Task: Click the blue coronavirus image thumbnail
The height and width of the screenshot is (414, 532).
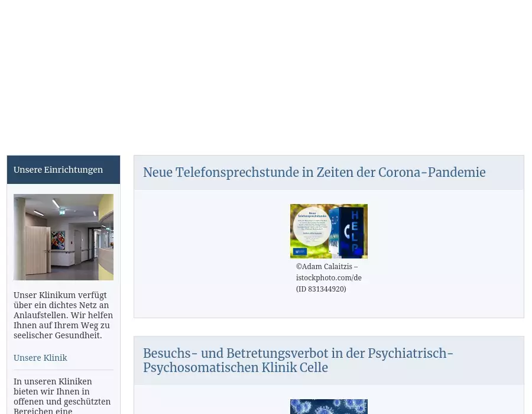Action: pos(329,407)
